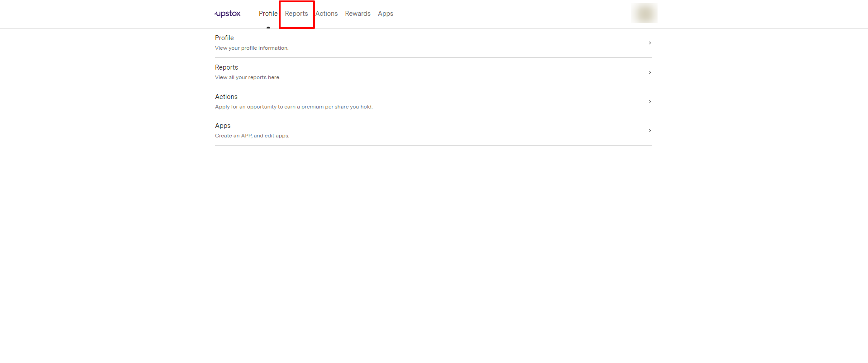868x363 pixels.
Task: Click the "Apply for an opportunity" description
Action: tap(294, 107)
